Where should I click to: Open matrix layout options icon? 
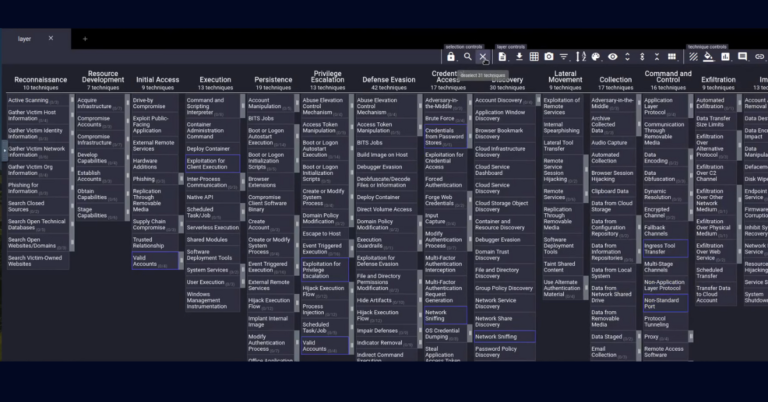(672, 57)
